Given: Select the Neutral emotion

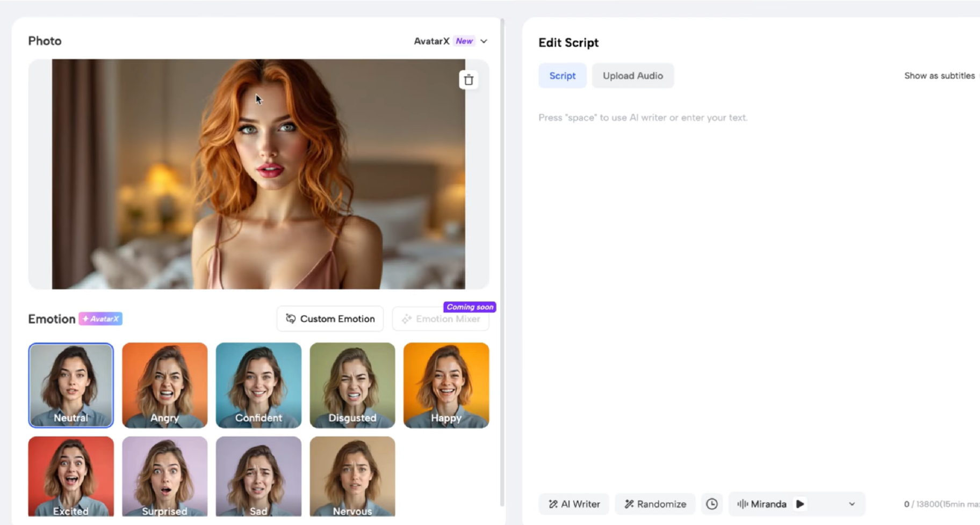Looking at the screenshot, I should tap(70, 385).
